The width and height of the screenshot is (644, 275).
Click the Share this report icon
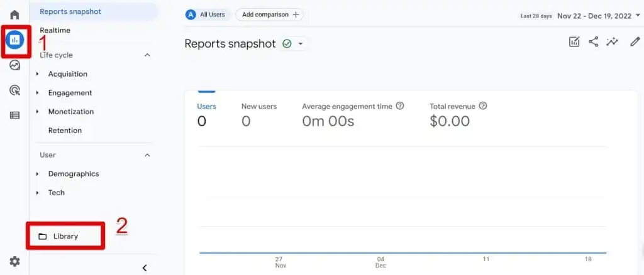click(x=593, y=42)
